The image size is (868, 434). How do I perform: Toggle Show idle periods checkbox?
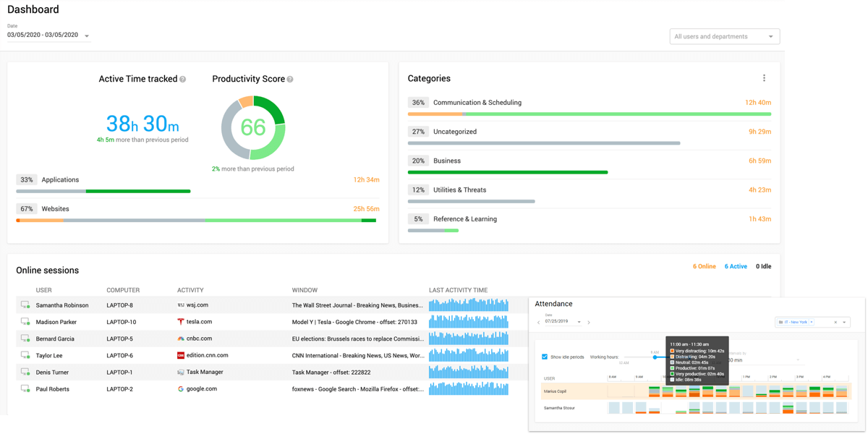coord(545,357)
